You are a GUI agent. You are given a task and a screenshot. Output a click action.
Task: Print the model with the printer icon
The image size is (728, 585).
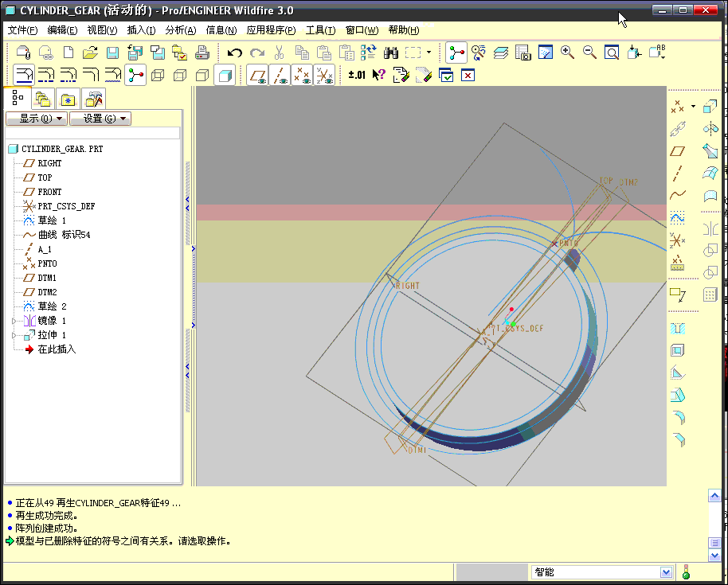click(202, 53)
